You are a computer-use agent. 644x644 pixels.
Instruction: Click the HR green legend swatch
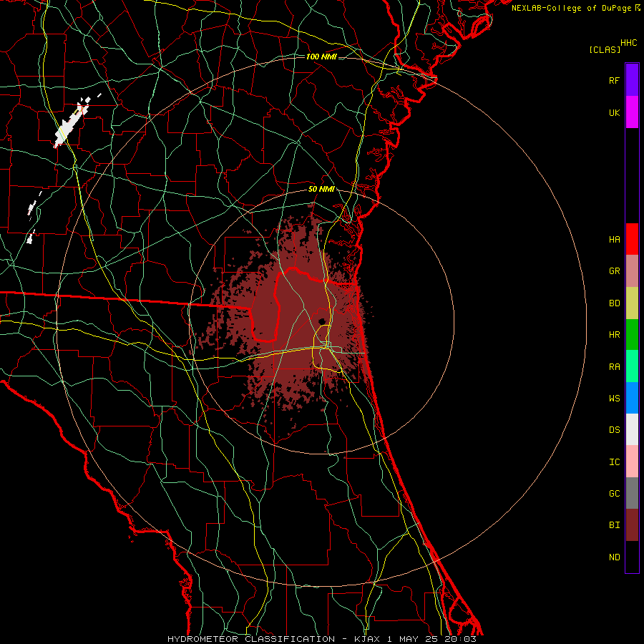coord(632,335)
